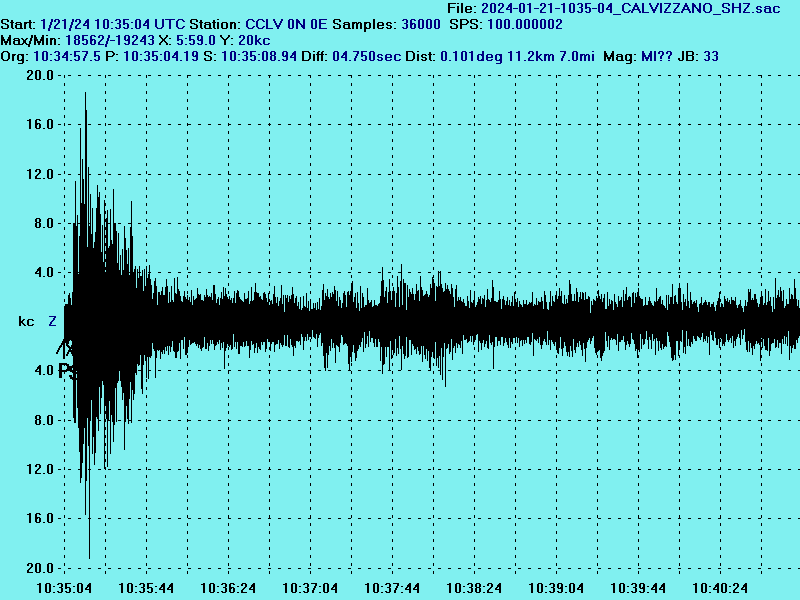Click the P arrival time 10:35:04.19
The width and height of the screenshot is (800, 600).
(161, 56)
